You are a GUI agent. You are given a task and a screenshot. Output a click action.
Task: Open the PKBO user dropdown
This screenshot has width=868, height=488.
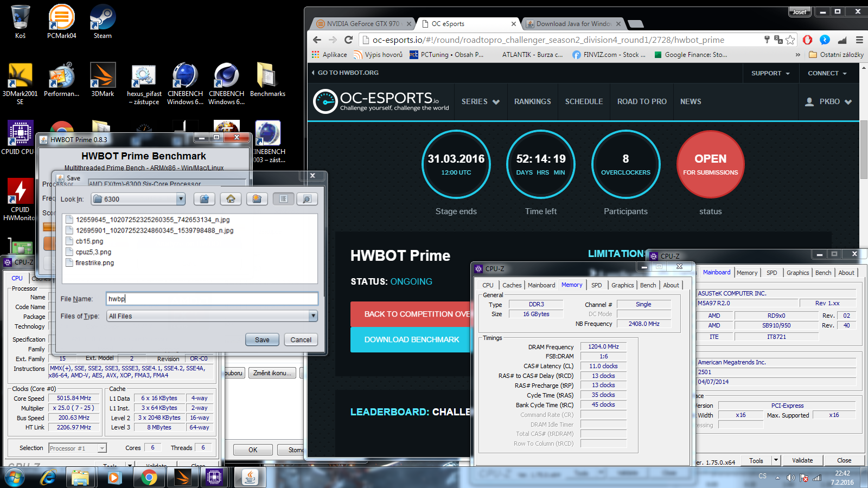[x=828, y=101]
